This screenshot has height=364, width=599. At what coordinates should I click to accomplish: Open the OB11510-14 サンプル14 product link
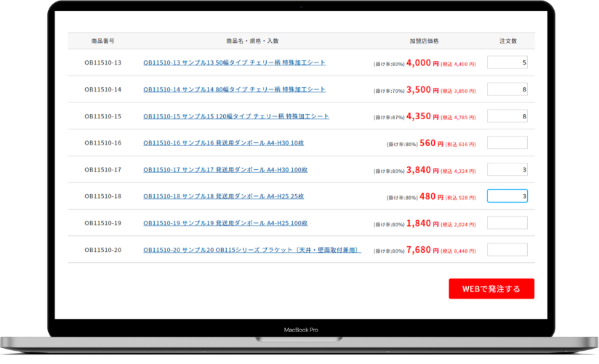click(x=234, y=89)
